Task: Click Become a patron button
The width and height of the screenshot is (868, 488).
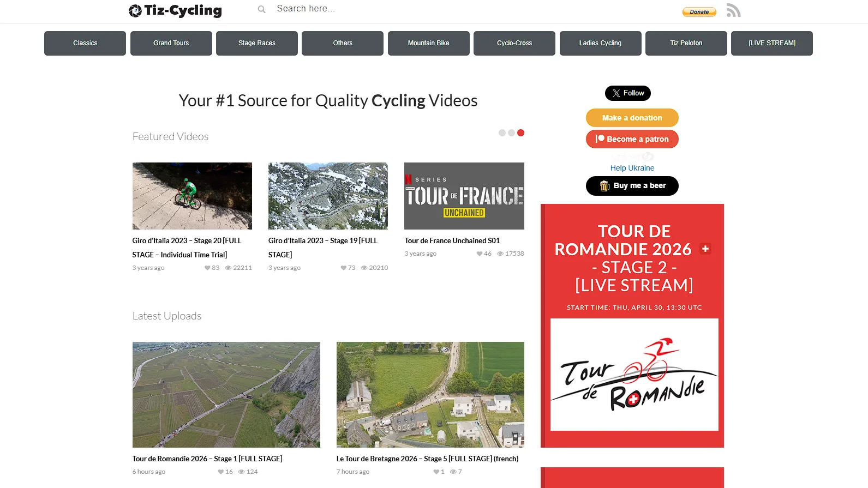Action: (x=632, y=139)
